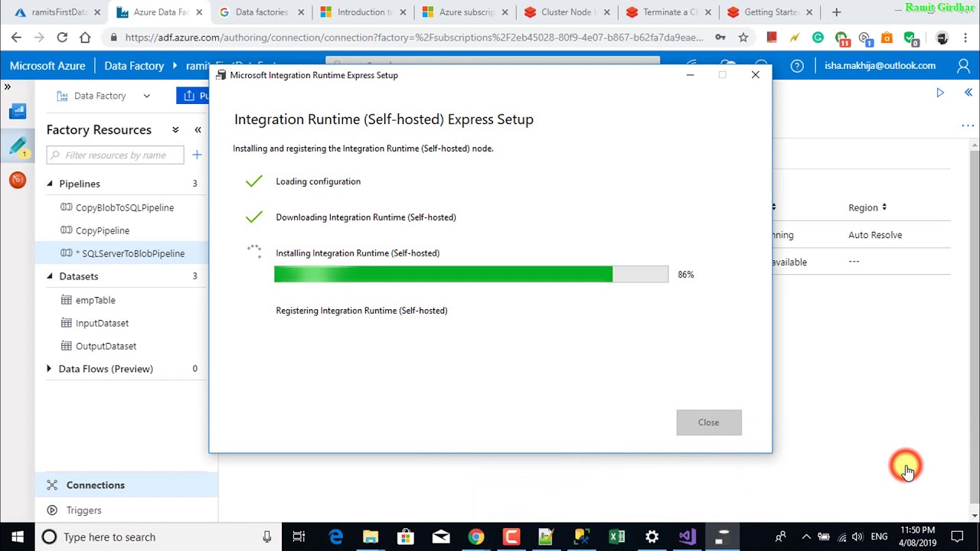Open the notification center icon
Viewport: 980px width, 551px height.
(x=957, y=537)
